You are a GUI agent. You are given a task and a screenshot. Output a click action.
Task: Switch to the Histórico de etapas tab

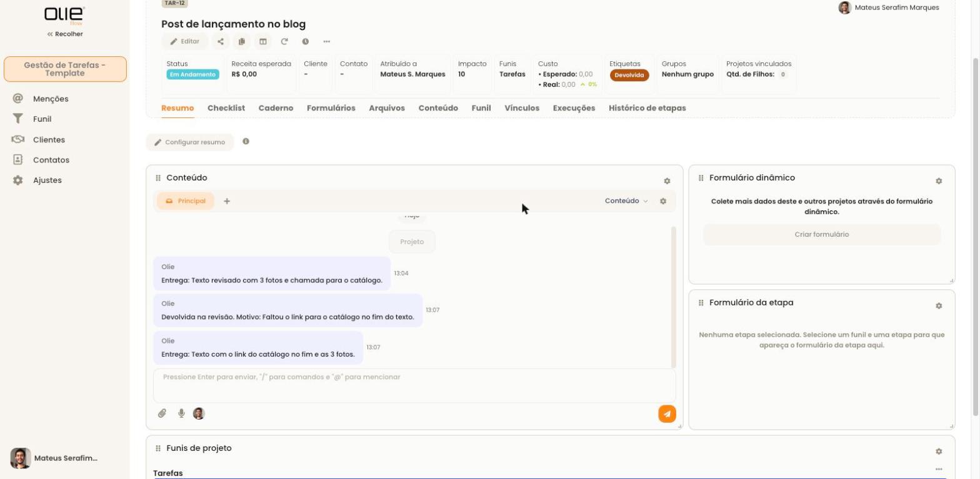(647, 108)
